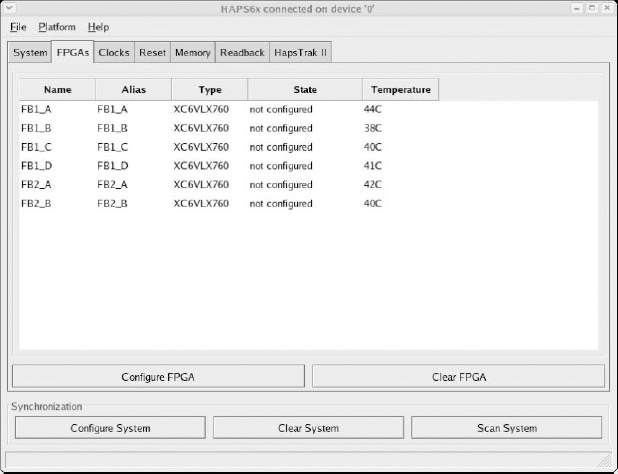Close the HAPS6x window
The height and width of the screenshot is (474, 618).
(x=607, y=8)
